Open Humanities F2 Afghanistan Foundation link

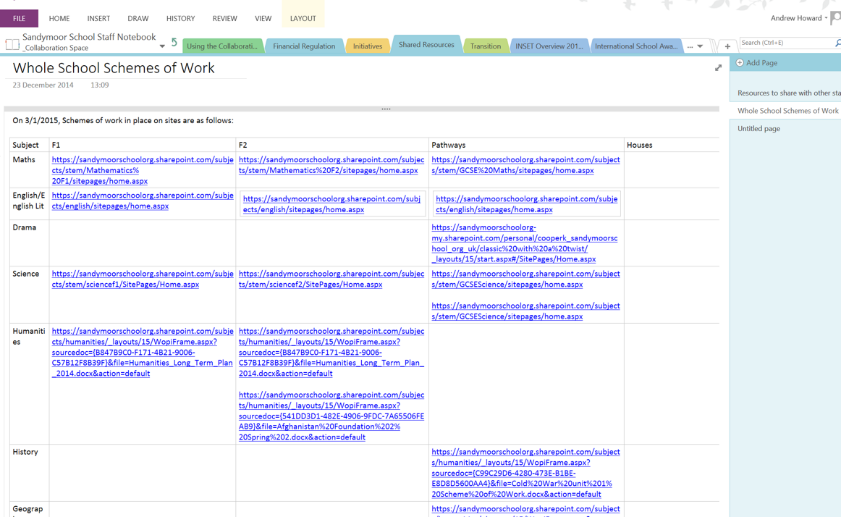pyautogui.click(x=331, y=416)
